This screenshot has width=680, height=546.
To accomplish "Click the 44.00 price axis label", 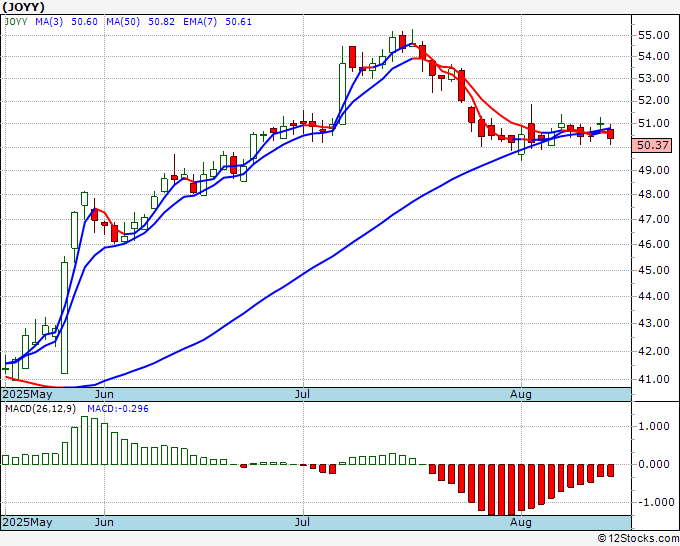I will [654, 296].
